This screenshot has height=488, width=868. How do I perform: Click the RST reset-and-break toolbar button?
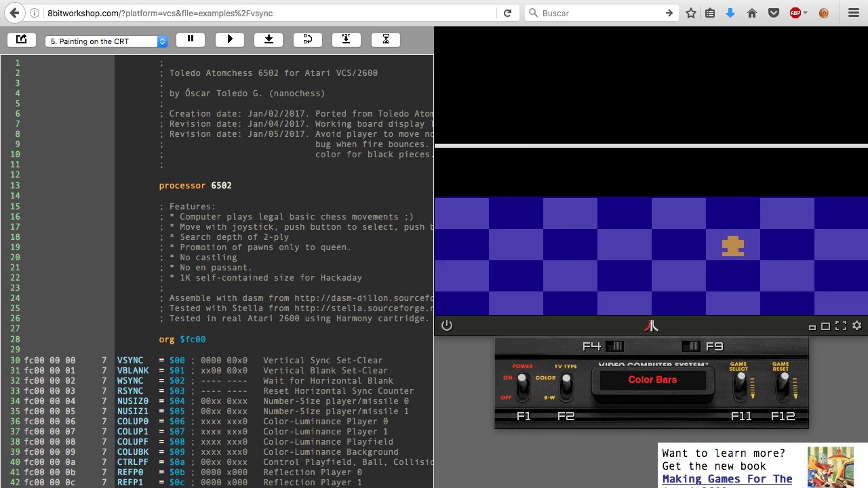point(347,40)
